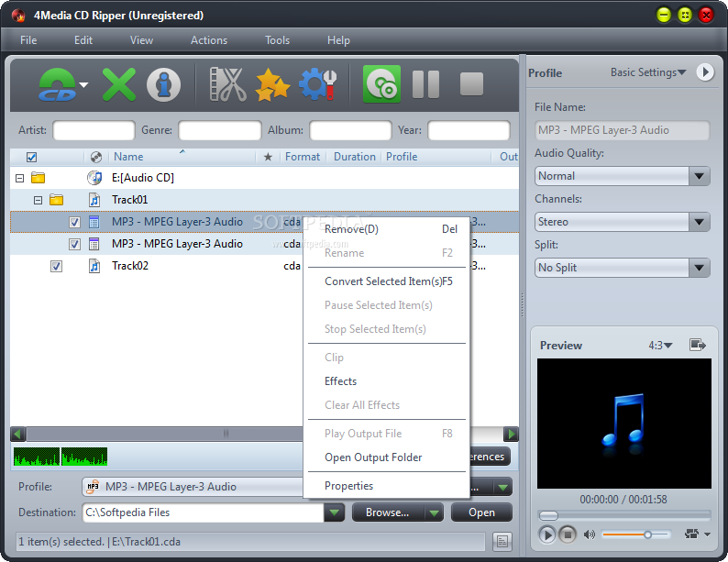Click the preview loop mode icon
Viewport: 728px width, 562px height.
click(691, 534)
